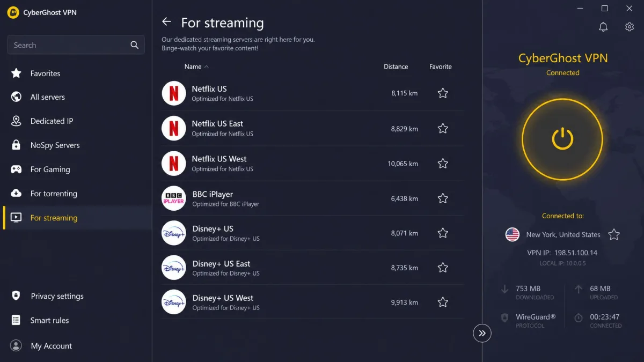
Task: Click the 753 MB downloaded value
Action: coord(528,289)
